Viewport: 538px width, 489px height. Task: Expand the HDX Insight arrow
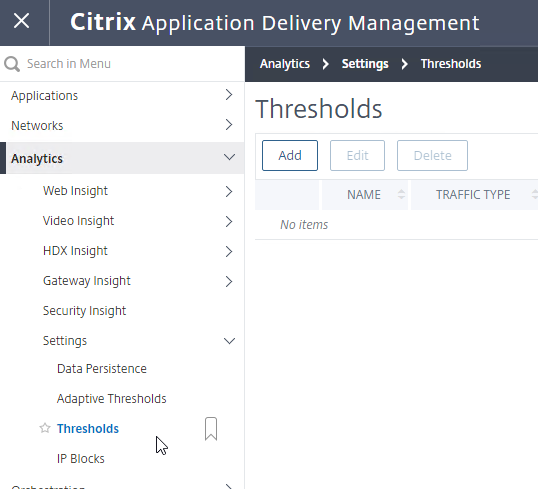229,251
